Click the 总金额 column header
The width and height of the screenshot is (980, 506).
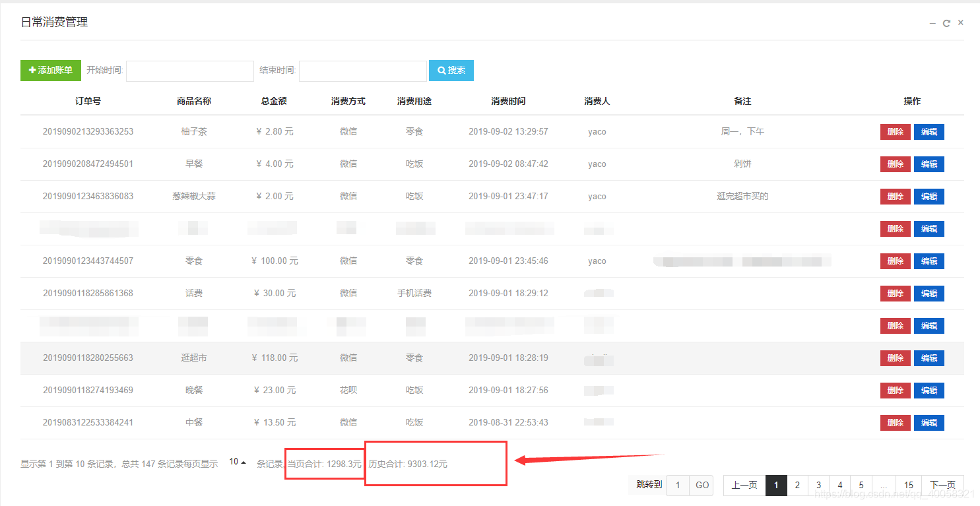coord(275,101)
